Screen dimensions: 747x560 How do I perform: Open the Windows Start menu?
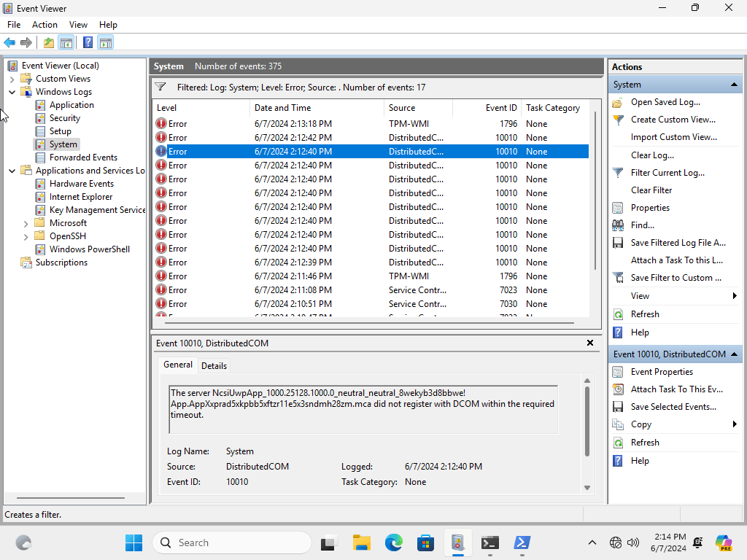(x=134, y=542)
